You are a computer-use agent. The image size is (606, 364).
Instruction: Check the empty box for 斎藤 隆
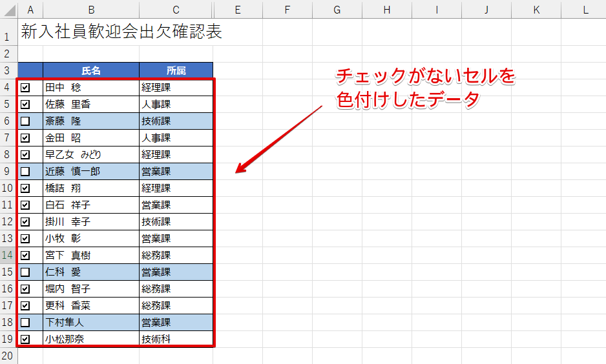[x=25, y=121]
